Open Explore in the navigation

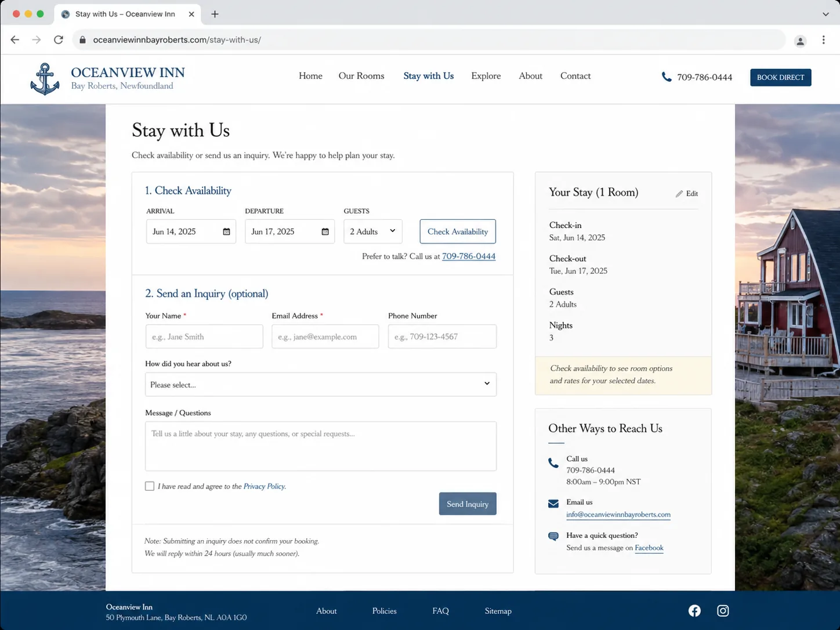(486, 76)
